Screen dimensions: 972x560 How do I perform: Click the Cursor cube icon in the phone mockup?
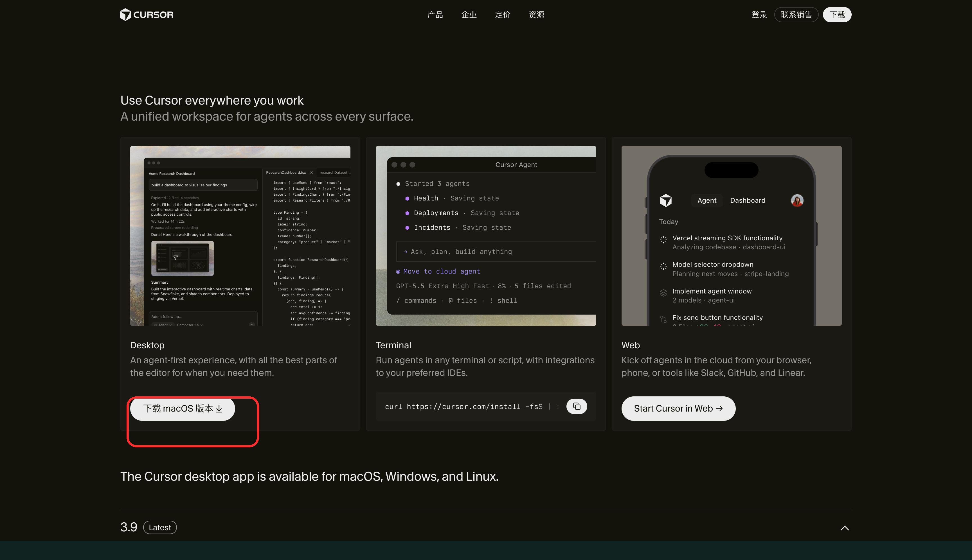tap(666, 200)
